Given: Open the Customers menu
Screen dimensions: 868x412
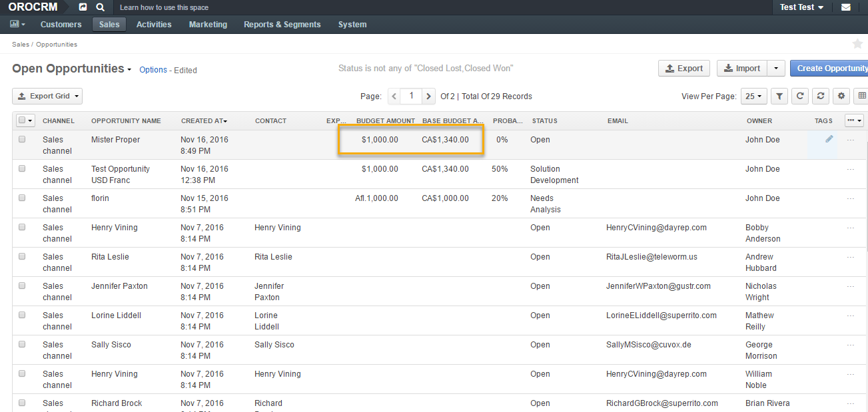Looking at the screenshot, I should [x=61, y=25].
